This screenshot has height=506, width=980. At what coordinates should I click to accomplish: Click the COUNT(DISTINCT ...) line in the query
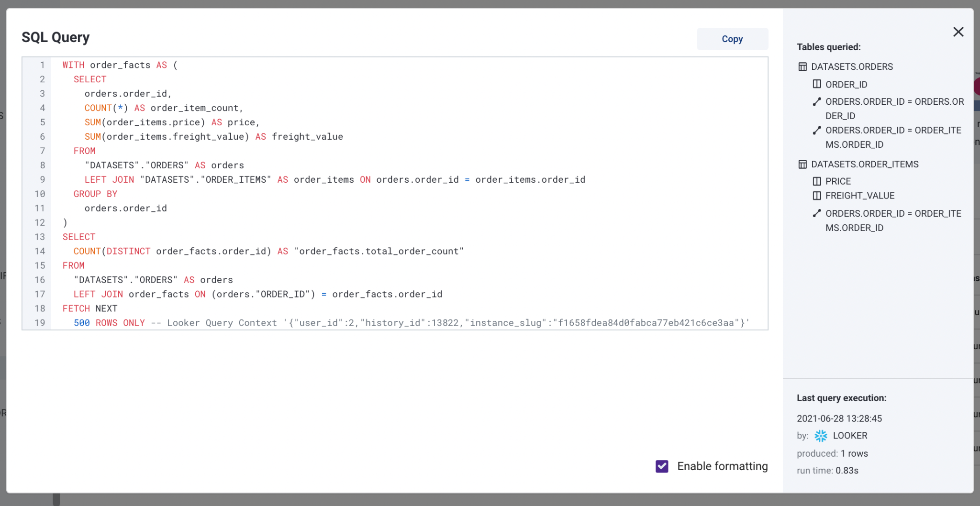coord(268,252)
